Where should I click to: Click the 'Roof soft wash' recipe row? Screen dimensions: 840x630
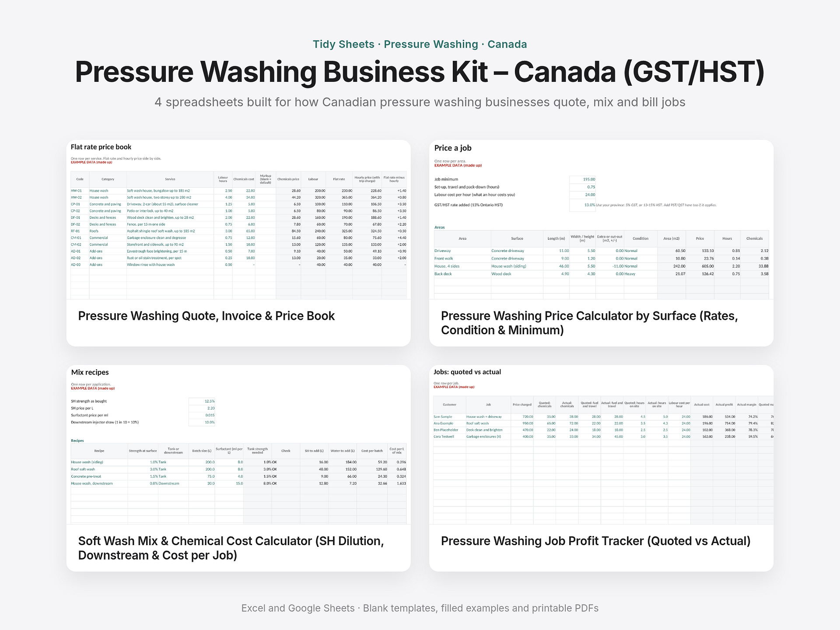click(x=238, y=469)
